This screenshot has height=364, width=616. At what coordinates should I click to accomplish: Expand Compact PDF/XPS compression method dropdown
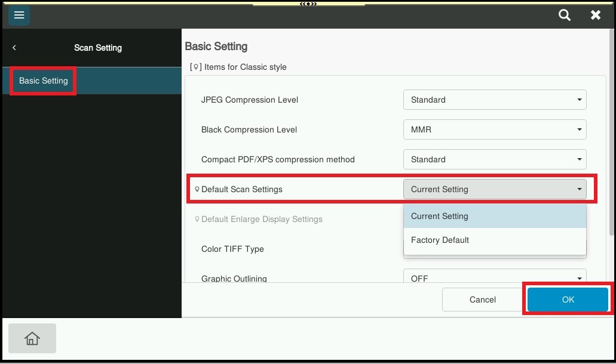(495, 159)
